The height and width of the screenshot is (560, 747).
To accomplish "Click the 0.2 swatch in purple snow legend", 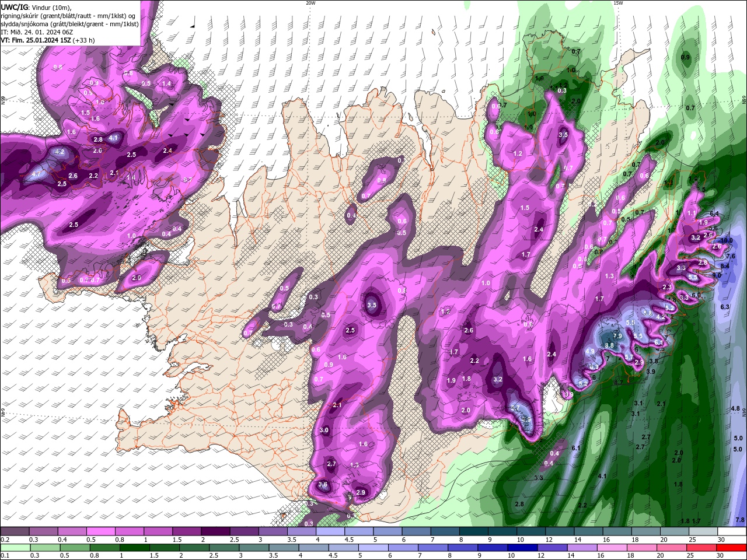I will tap(15, 531).
